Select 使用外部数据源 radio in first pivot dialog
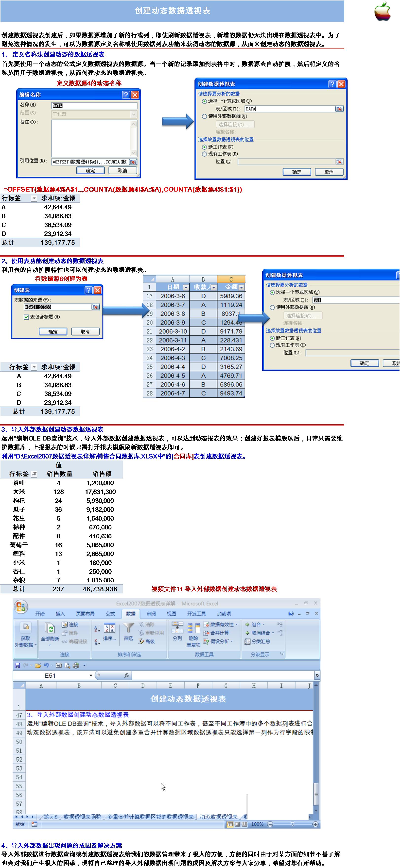This screenshot has width=400, height=868. click(204, 116)
